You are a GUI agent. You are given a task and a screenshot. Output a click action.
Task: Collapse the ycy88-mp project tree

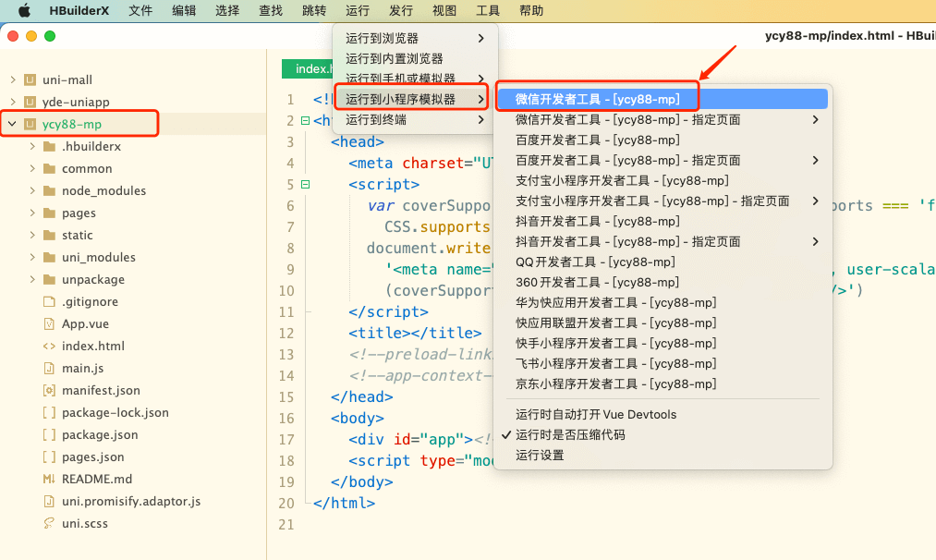pyautogui.click(x=11, y=124)
